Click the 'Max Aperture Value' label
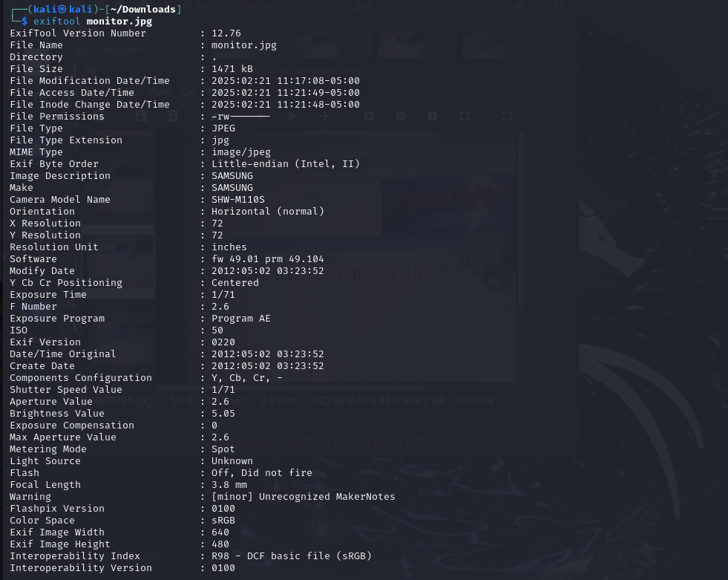728x580 pixels. point(63,437)
